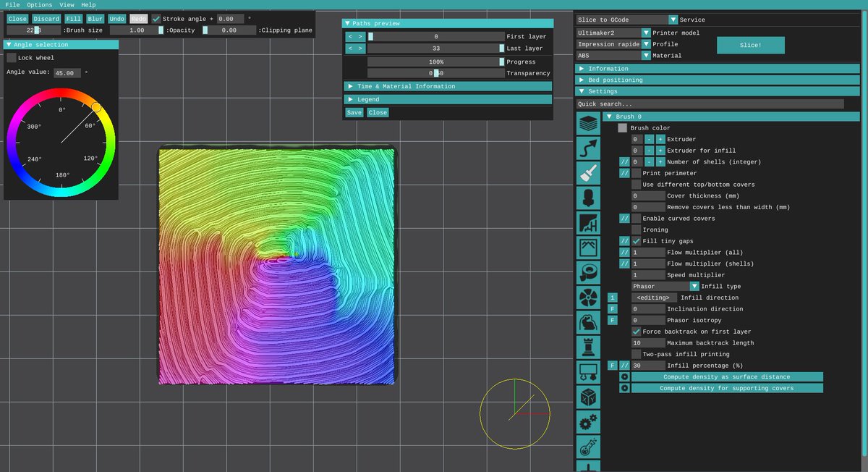
Task: Click per-layer '//' icon for Number of shells
Action: pos(624,161)
